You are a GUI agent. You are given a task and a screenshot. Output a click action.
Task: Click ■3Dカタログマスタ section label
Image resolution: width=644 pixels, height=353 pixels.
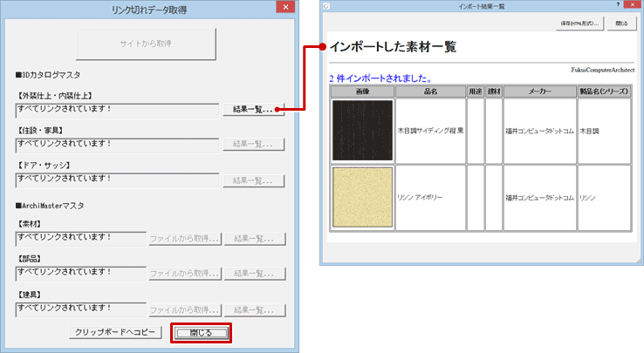click(x=48, y=75)
